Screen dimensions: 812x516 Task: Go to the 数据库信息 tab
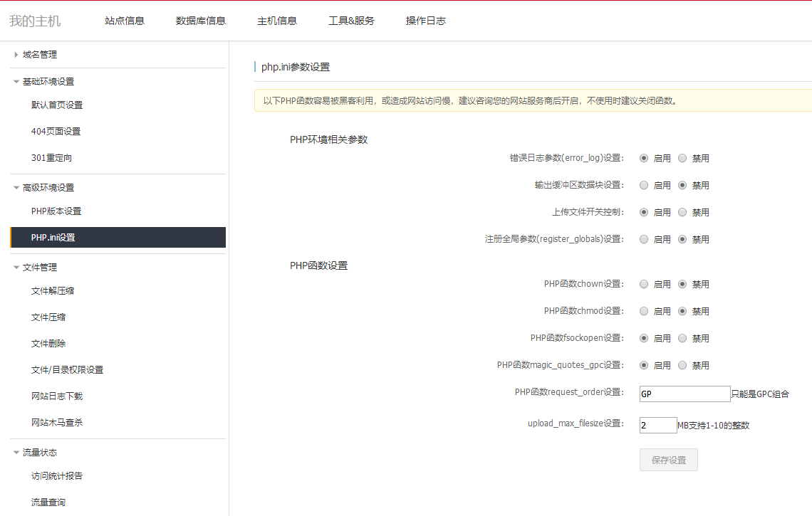pos(201,21)
